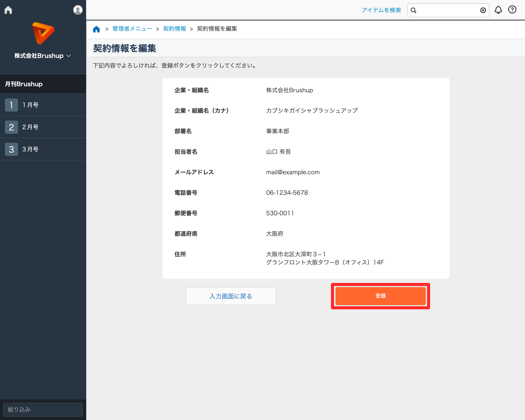This screenshot has height=420, width=525.
Task: Click 入力画面に戻る button
Action: pyautogui.click(x=231, y=296)
